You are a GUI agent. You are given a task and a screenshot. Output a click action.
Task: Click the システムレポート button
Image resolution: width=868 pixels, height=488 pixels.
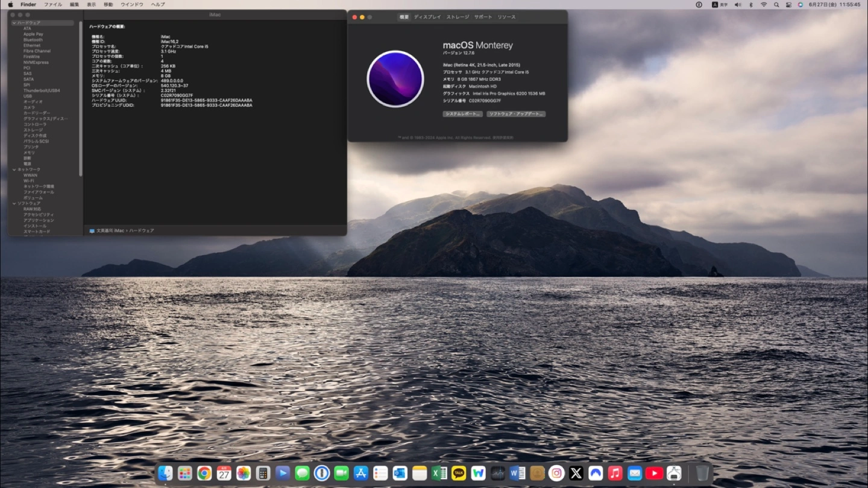[x=462, y=113]
